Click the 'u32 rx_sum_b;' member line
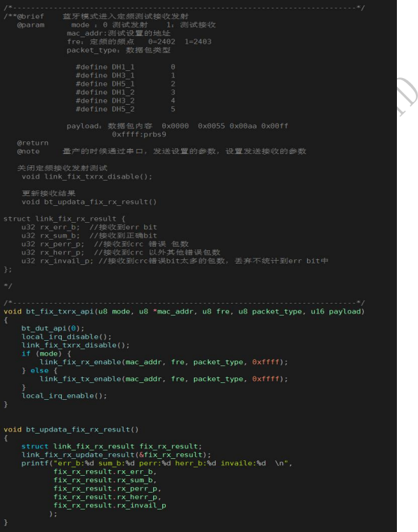The width and height of the screenshot is (418, 532). [x=89, y=236]
